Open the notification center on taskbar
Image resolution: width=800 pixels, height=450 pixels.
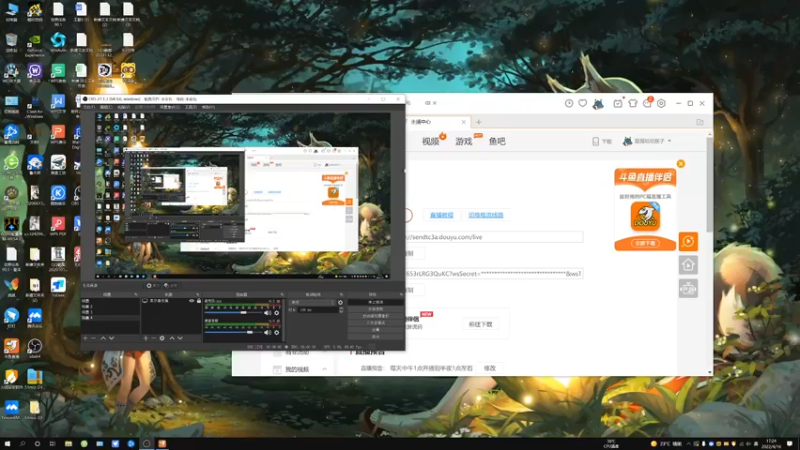(x=790, y=444)
